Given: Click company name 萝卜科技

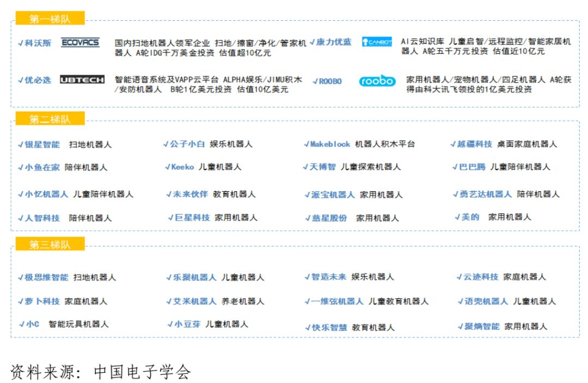Looking at the screenshot, I should [42, 301].
